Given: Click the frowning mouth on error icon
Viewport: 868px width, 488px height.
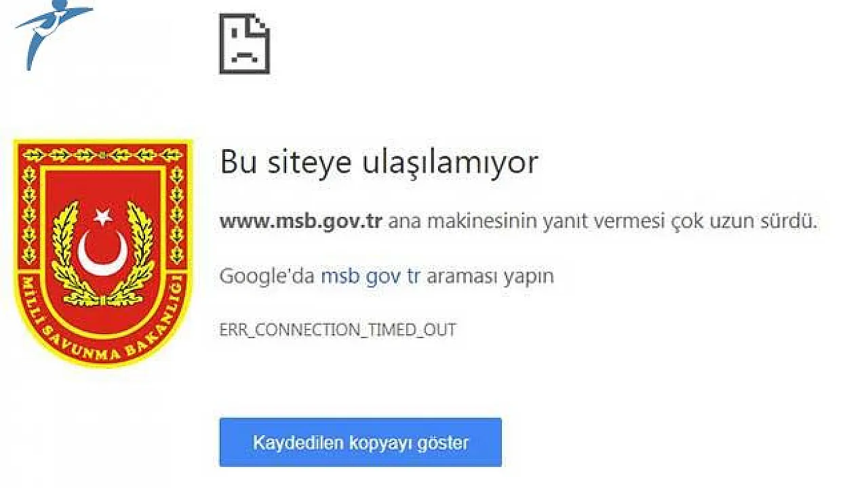Looking at the screenshot, I should tap(244, 56).
